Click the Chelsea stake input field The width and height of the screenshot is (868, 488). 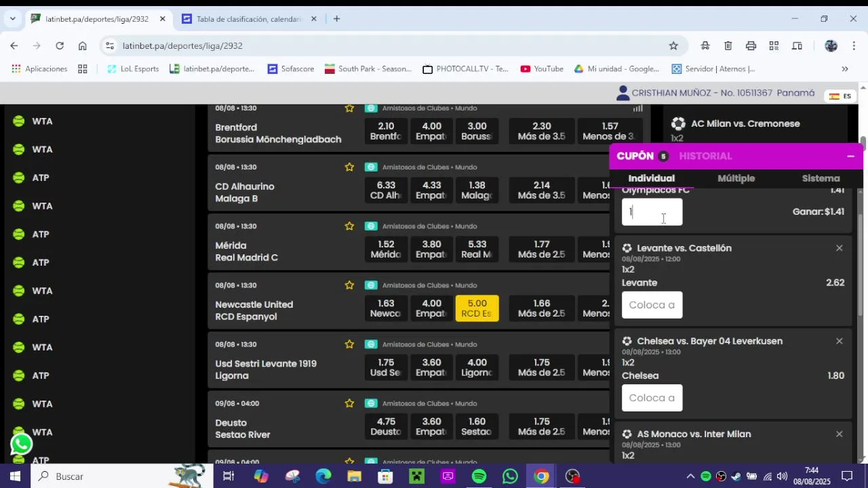652,398
